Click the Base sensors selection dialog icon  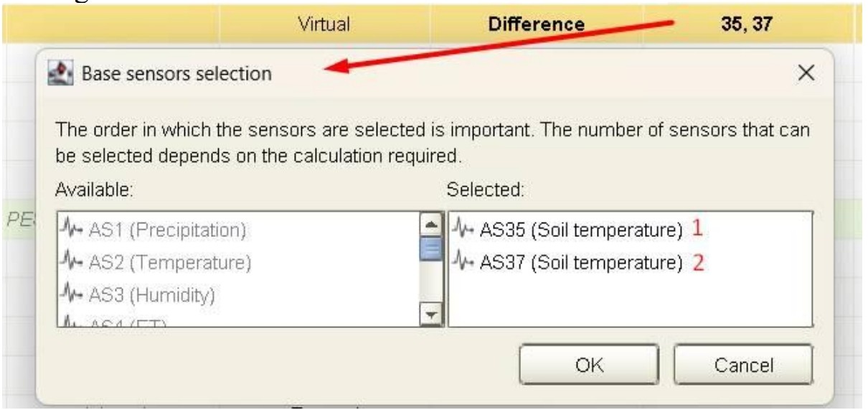click(x=61, y=73)
